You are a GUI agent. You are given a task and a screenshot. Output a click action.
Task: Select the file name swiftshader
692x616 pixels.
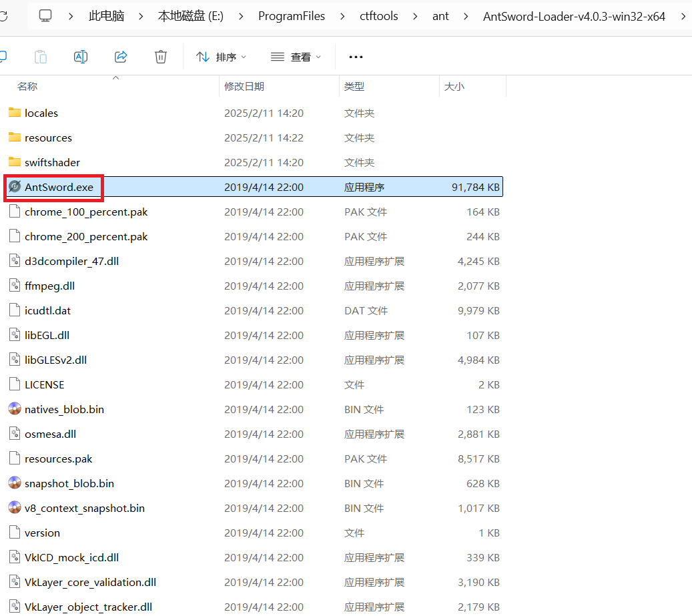(52, 162)
